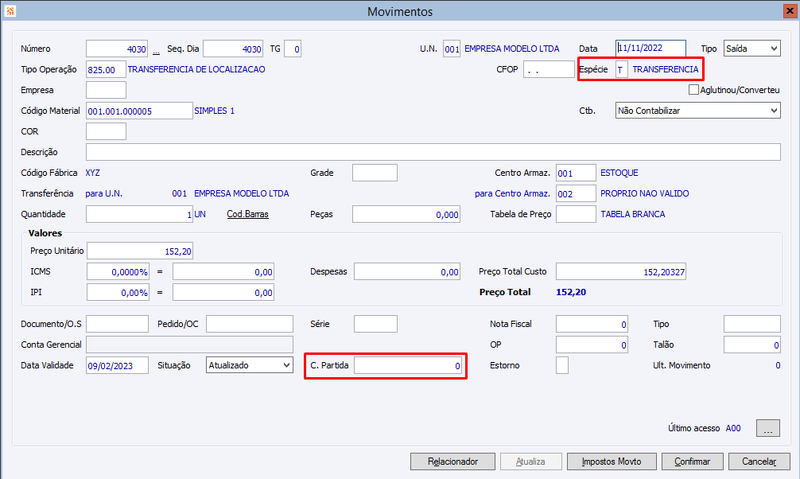Click the Último acesso value A00
This screenshot has width=800, height=479.
tap(733, 428)
